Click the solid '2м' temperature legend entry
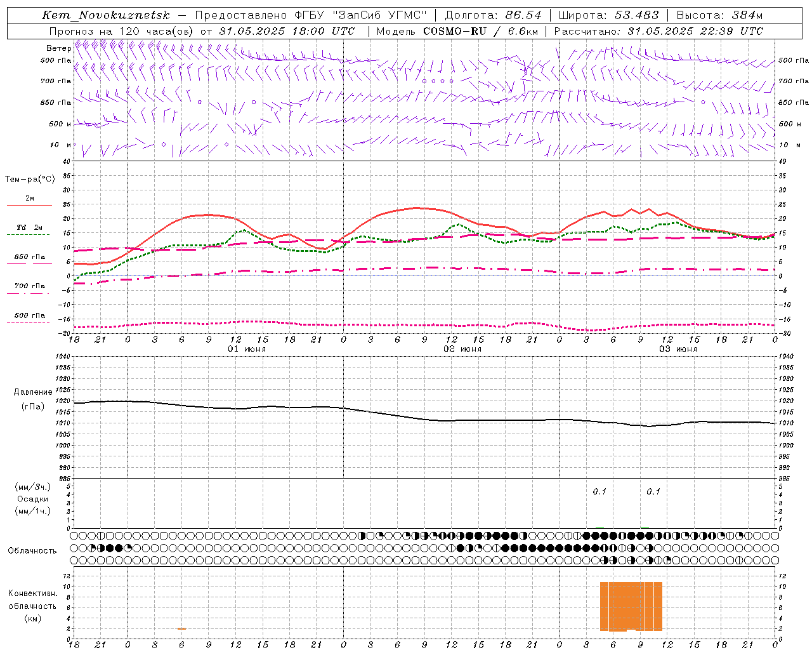 [29, 201]
